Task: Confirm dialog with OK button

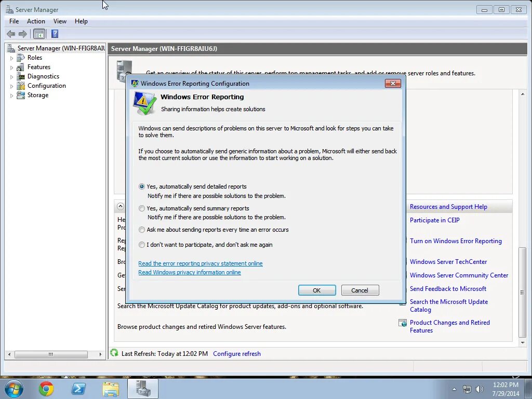Action: point(317,290)
